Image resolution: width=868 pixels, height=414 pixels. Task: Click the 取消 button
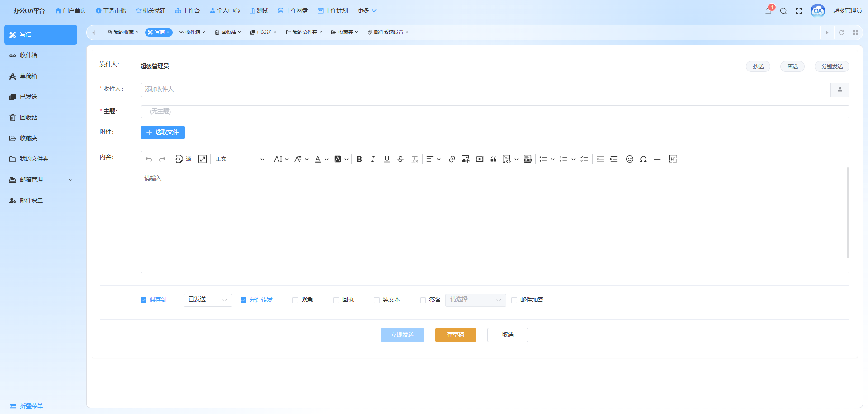pos(508,335)
